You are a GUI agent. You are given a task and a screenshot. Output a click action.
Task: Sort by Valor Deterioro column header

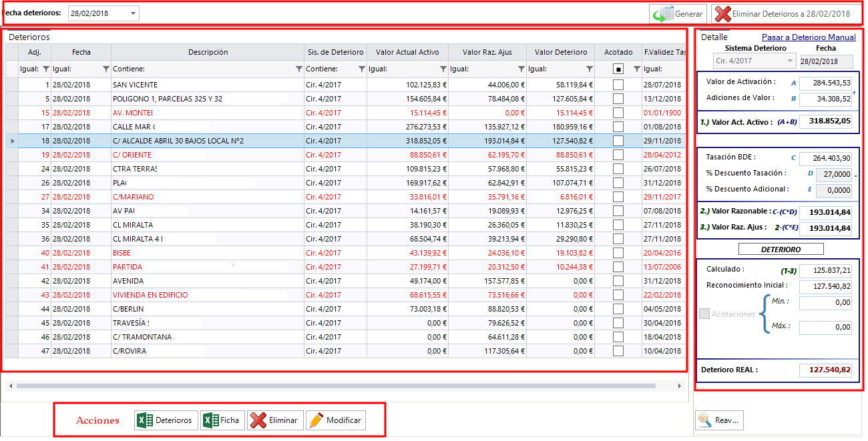tap(561, 52)
